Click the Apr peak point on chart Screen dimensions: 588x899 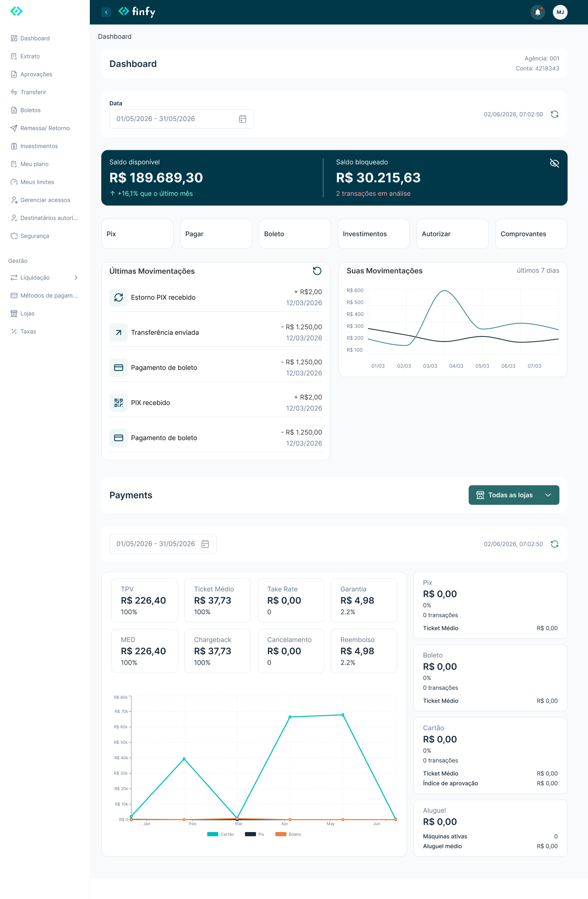290,717
